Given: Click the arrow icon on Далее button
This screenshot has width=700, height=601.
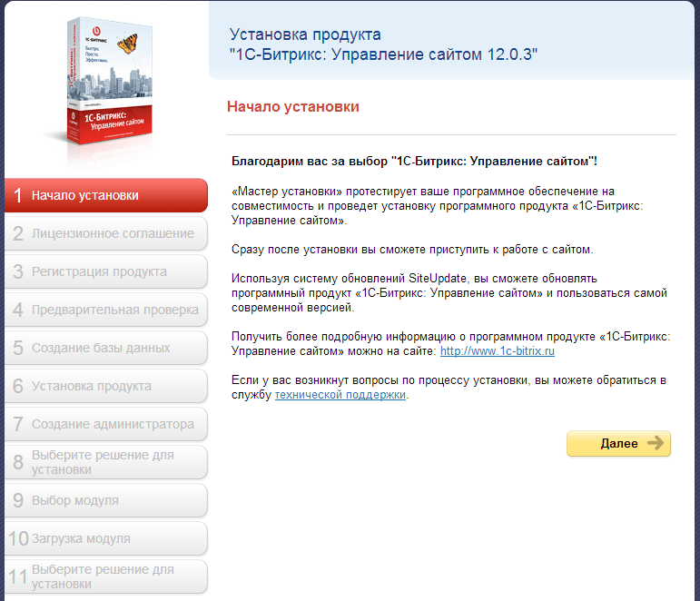Looking at the screenshot, I should [656, 443].
